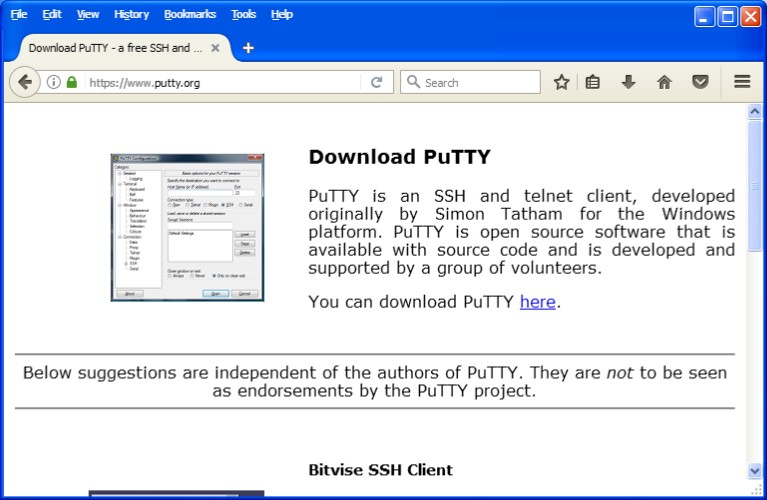Open the File menu

[x=19, y=14]
